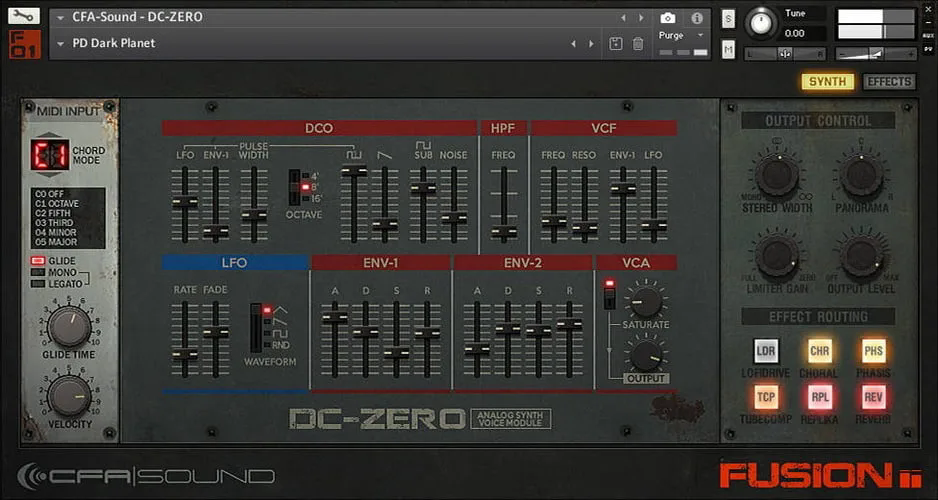Enable the MONO switch
This screenshot has height=500, width=938.
pyautogui.click(x=38, y=272)
